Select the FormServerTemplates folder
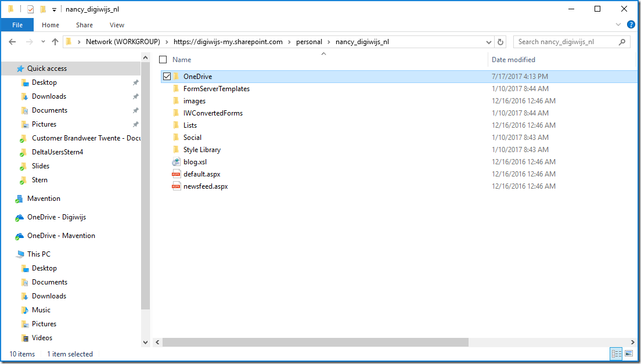Screen dimensions: 641x364 [x=216, y=89]
